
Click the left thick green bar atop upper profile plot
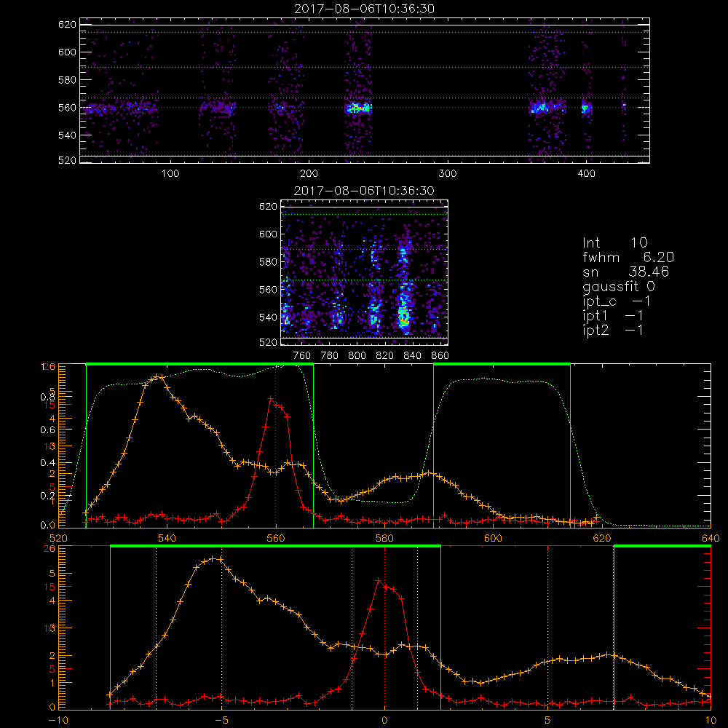click(x=199, y=364)
